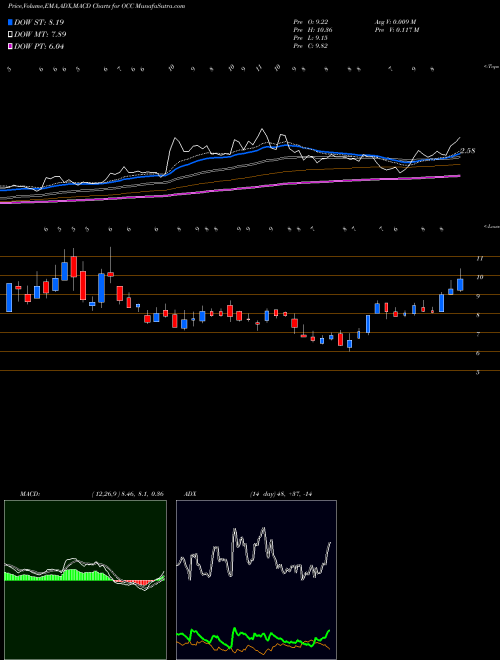Screen dimensions: 500x660
Task: Click the Pre H: 10.36 value
Action: (313, 30)
